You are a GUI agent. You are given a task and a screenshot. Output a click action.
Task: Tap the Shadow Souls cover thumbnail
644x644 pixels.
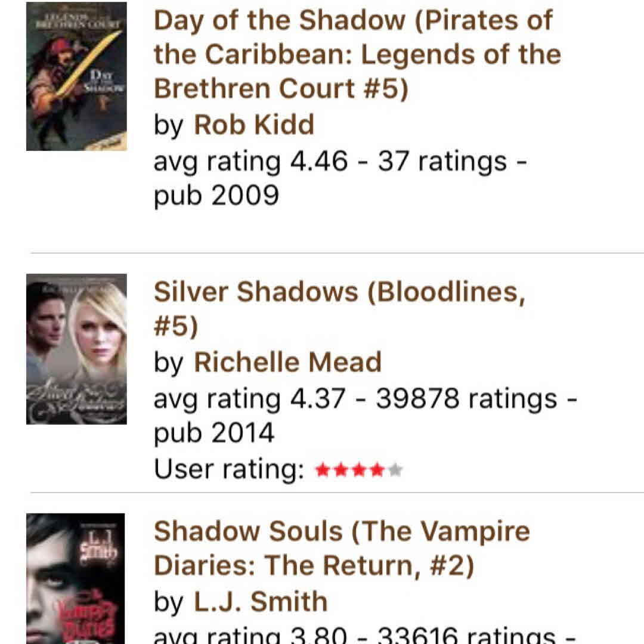[x=75, y=578]
